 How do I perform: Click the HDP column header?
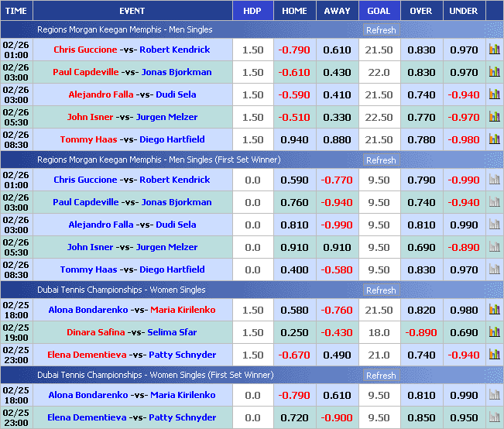tap(252, 11)
